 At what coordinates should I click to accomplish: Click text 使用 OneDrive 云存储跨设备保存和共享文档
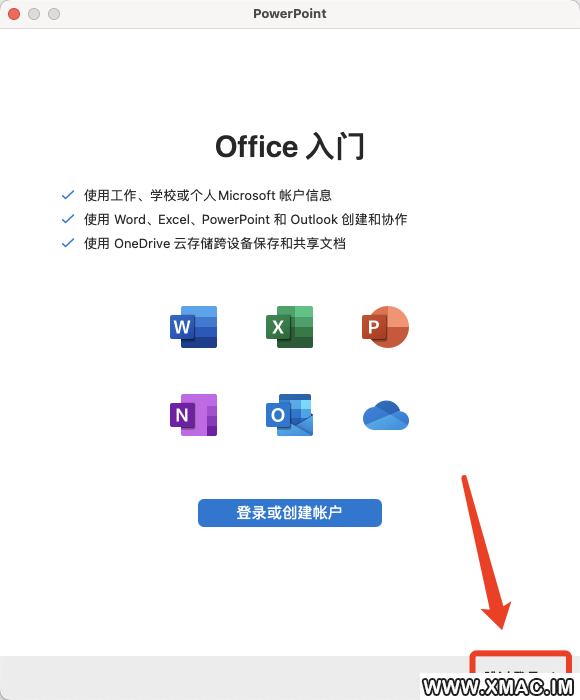[x=215, y=243]
